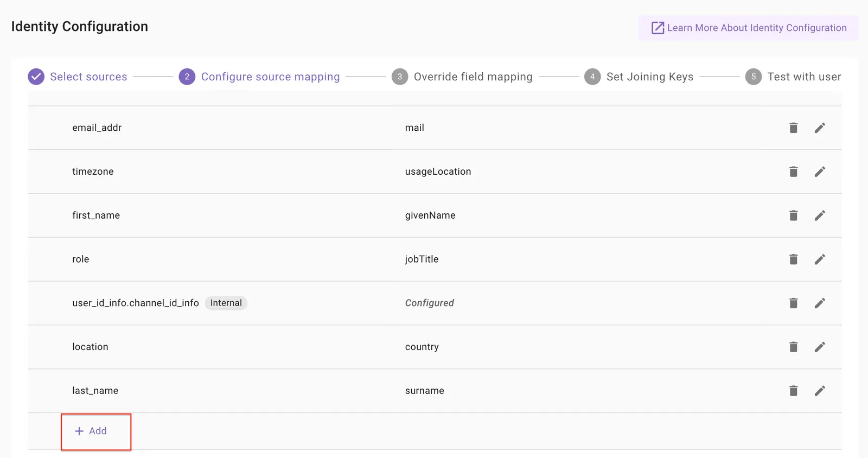Edit the location mapping row
Image resolution: width=868 pixels, height=458 pixels.
click(820, 347)
